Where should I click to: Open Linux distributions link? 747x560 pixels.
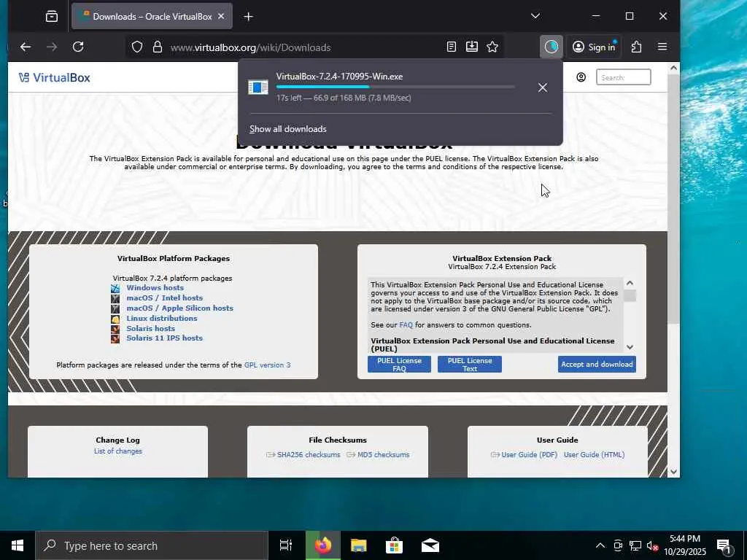pyautogui.click(x=161, y=318)
